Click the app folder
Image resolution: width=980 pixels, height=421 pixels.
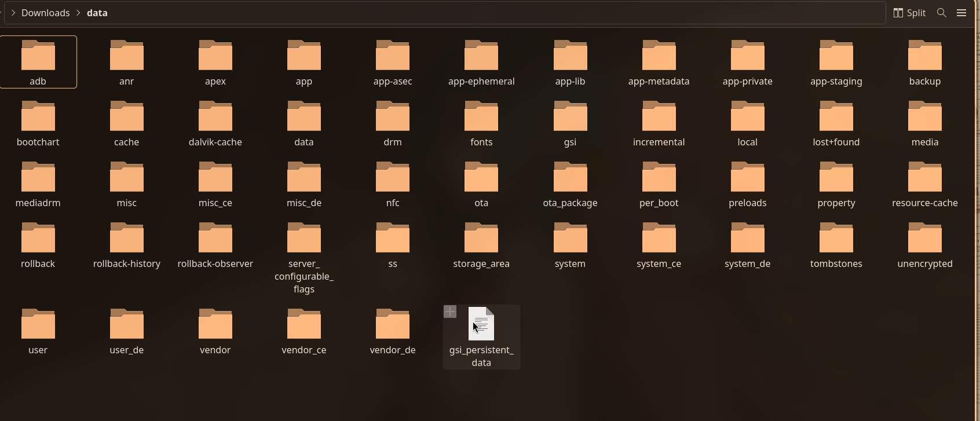pos(304,62)
